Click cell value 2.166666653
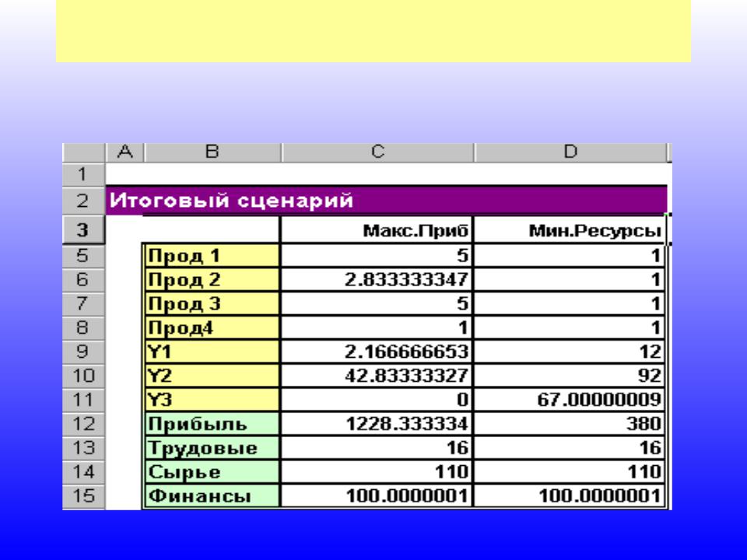747x560 pixels. pyautogui.click(x=377, y=352)
